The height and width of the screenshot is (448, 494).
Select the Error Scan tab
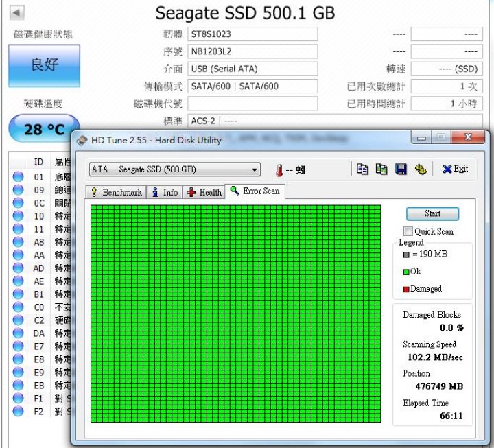pos(255,191)
